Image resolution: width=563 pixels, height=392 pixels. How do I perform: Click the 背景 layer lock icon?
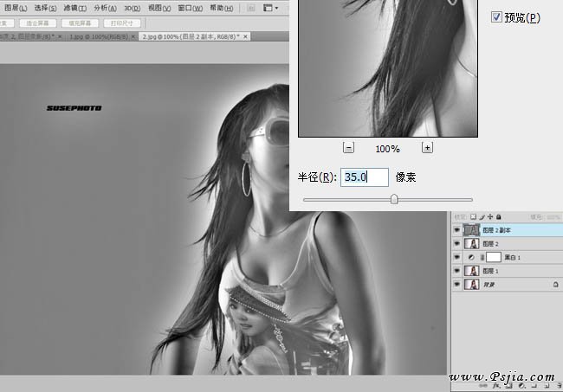click(x=555, y=285)
